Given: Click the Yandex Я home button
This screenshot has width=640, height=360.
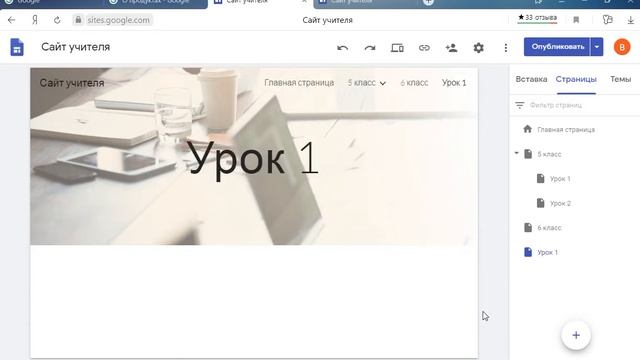Looking at the screenshot, I should click(x=35, y=20).
